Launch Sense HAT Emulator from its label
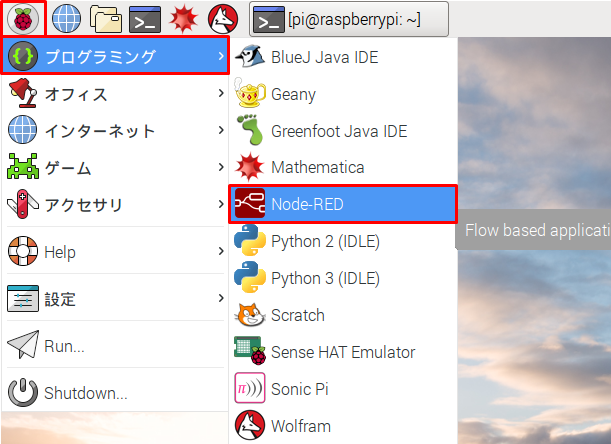Image resolution: width=611 pixels, height=444 pixels. click(x=343, y=352)
